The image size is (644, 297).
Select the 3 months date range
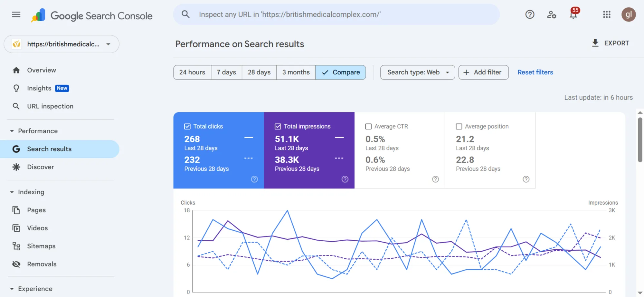(x=296, y=72)
